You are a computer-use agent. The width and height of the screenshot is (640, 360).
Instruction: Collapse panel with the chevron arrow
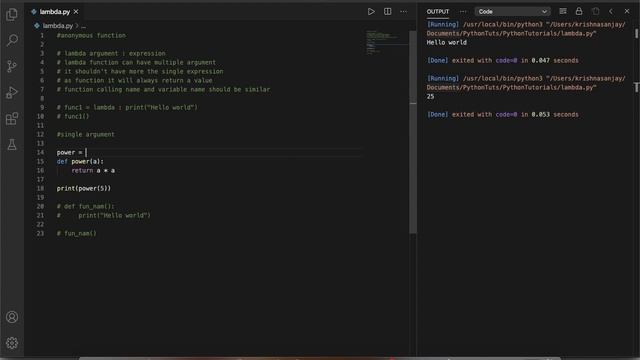pos(611,11)
